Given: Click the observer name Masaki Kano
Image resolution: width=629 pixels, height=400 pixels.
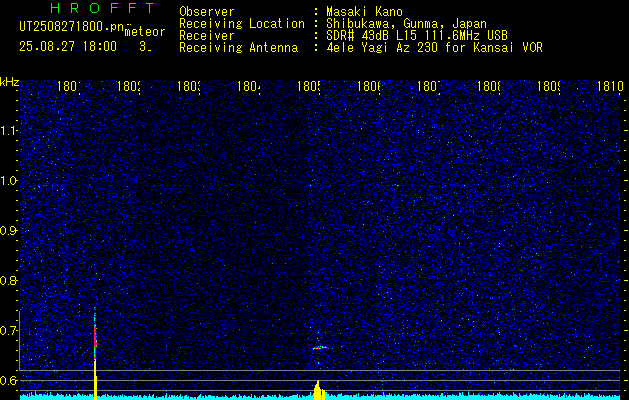Looking at the screenshot, I should [364, 12].
